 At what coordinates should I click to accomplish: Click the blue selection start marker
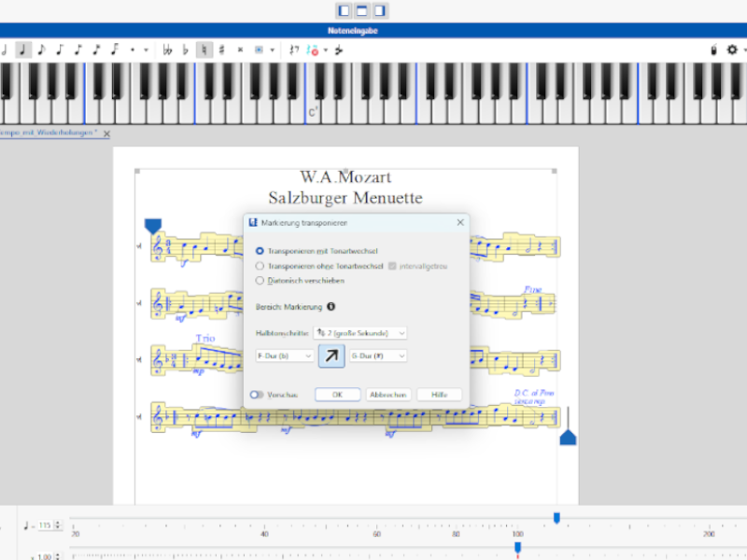click(153, 226)
